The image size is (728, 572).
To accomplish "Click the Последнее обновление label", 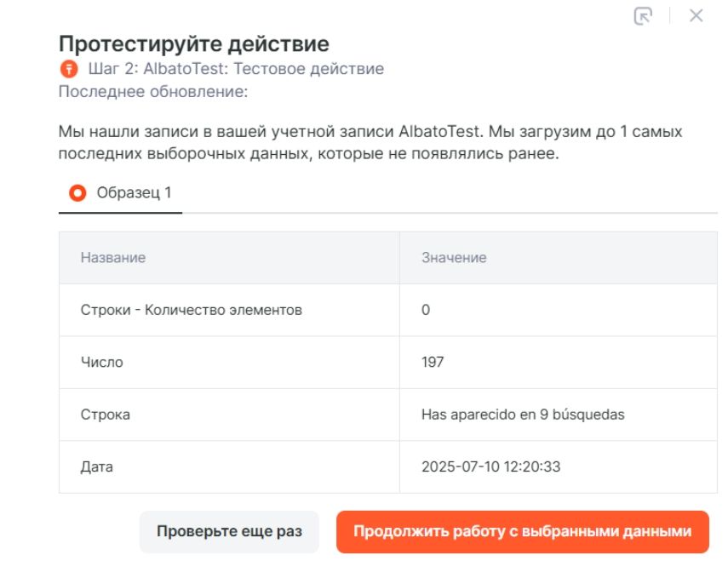I will (x=152, y=92).
